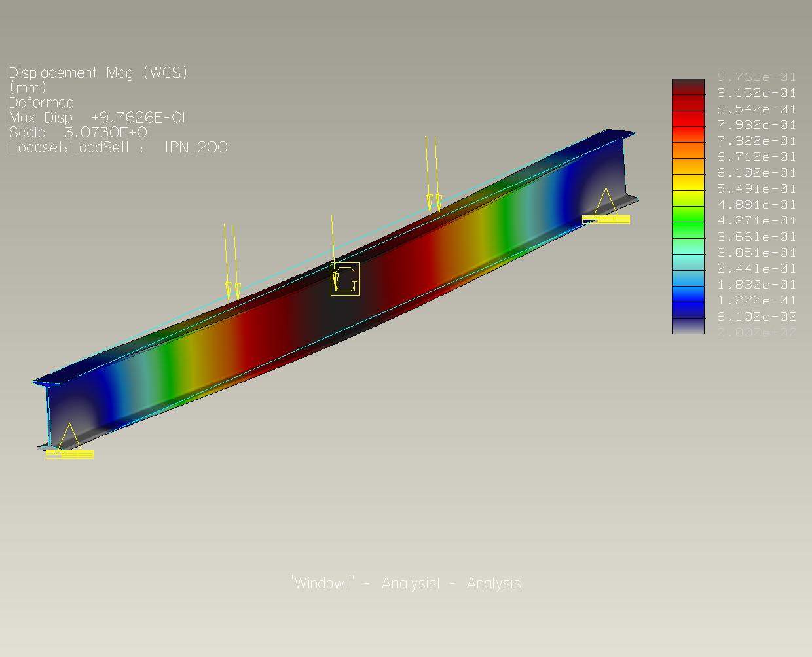Click the 'Loadset:LoadSet1 : IPN_200' text
This screenshot has width=812, height=657.
118,147
